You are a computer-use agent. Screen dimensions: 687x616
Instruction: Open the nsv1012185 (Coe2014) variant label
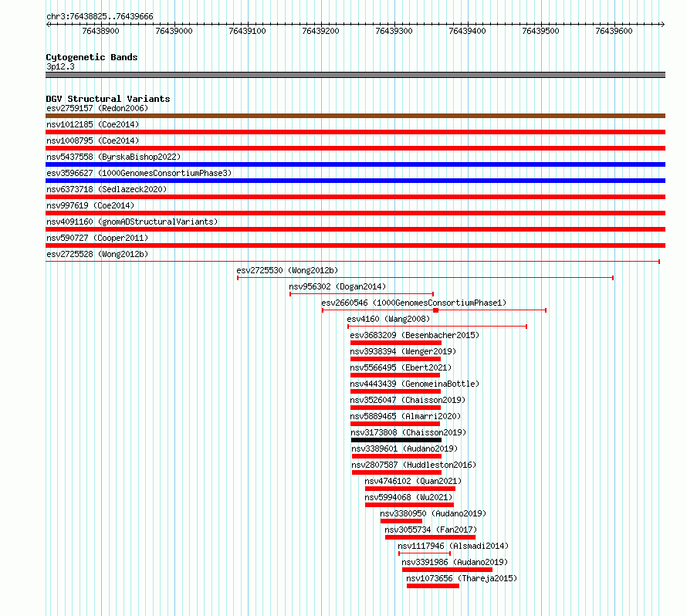93,124
